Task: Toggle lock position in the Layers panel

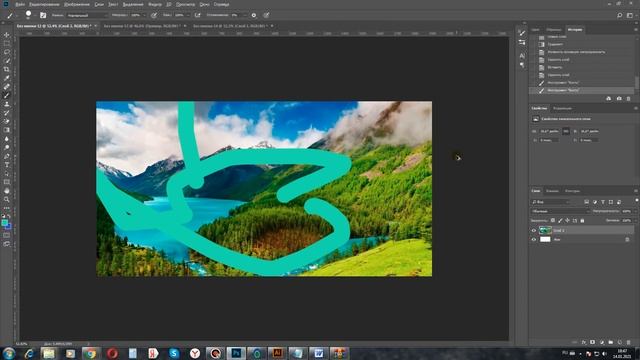Action: click(x=567, y=220)
